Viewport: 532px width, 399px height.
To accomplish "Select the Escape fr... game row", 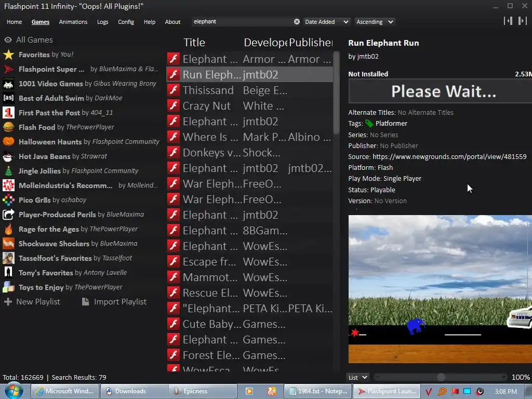I will click(x=250, y=262).
